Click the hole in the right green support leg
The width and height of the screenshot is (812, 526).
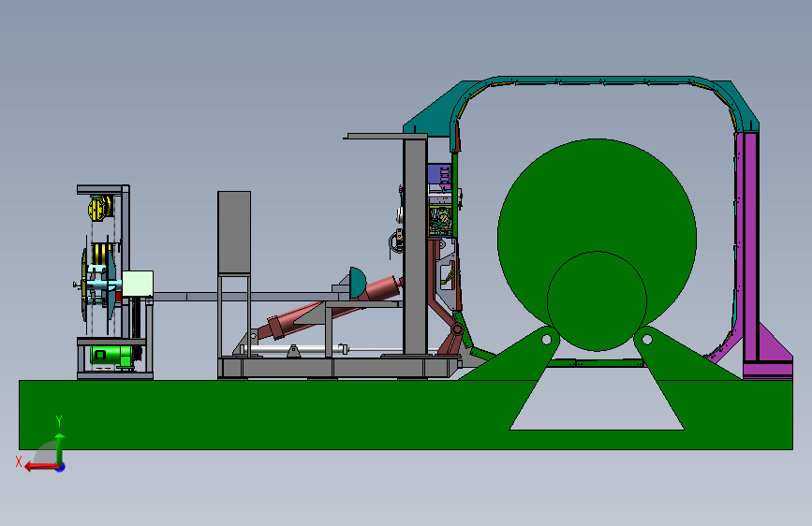pyautogui.click(x=647, y=340)
